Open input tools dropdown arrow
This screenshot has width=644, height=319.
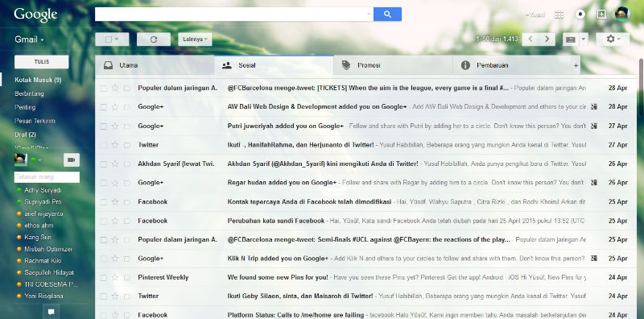pyautogui.click(x=584, y=39)
